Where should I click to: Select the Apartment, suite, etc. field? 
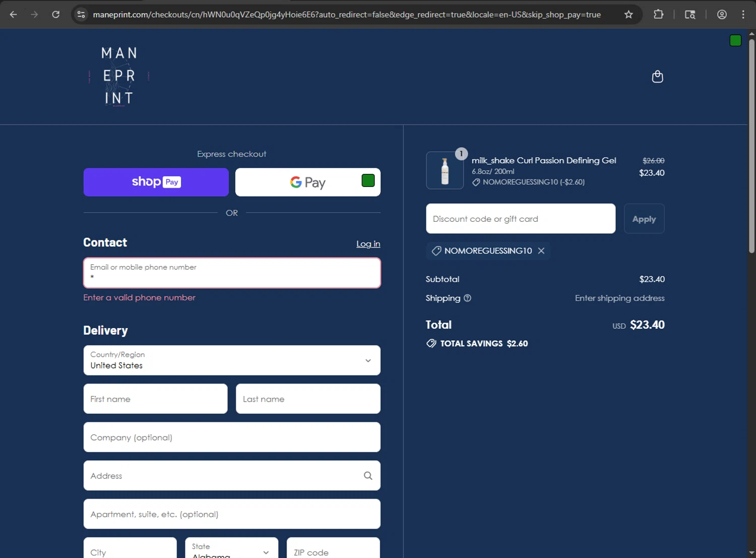pyautogui.click(x=232, y=514)
